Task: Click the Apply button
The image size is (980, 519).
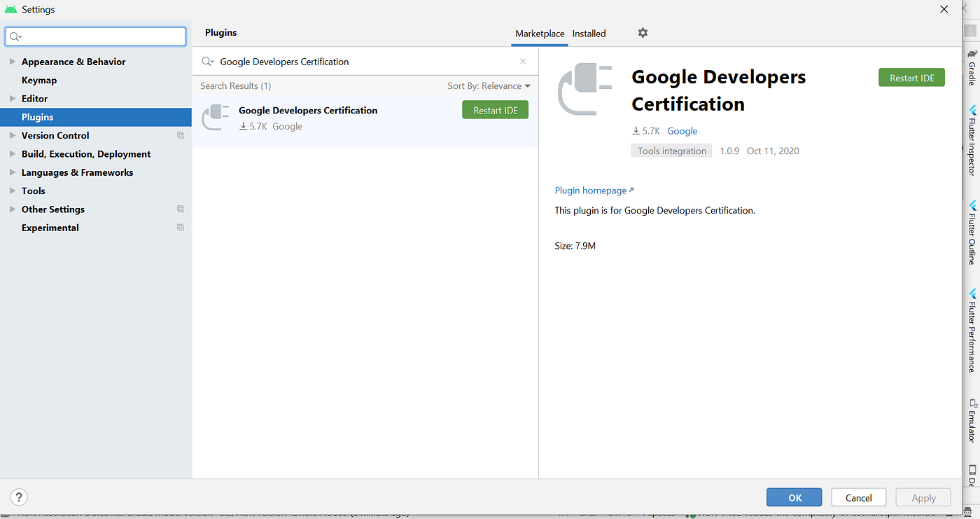Action: coord(923,497)
